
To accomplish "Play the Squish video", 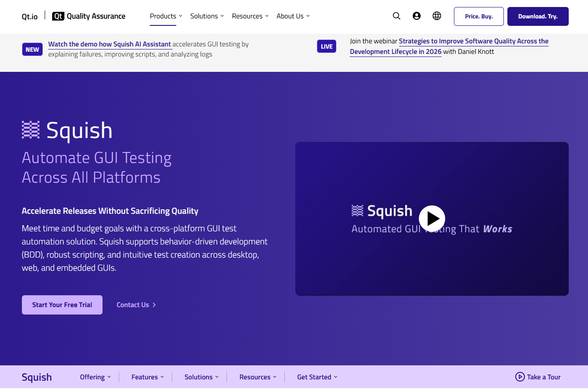I will pos(432,218).
